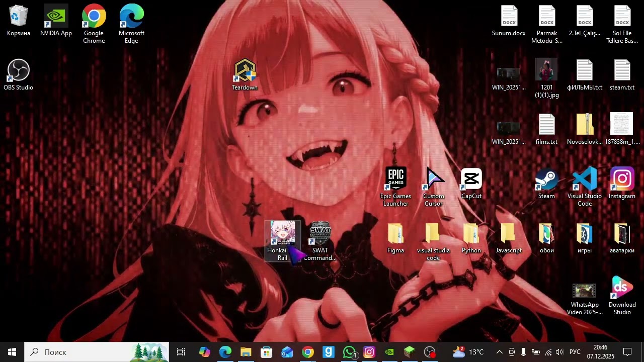Open battery status tray icon

click(536, 352)
